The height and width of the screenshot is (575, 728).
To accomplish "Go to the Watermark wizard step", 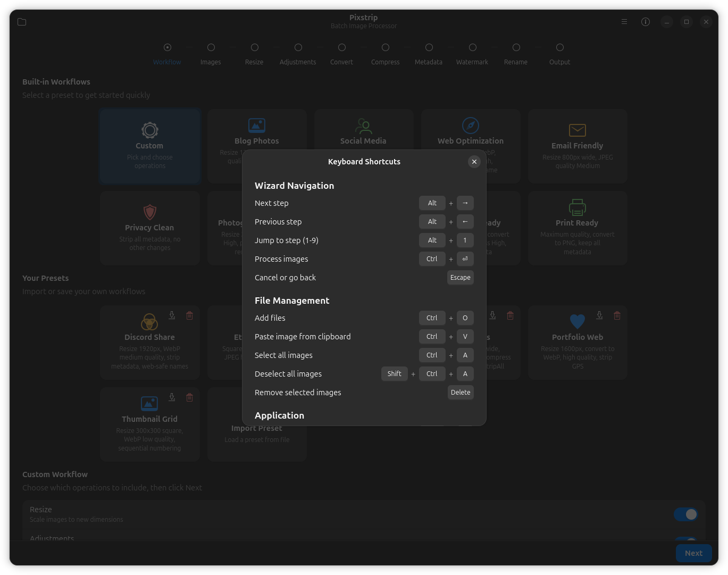I will [472, 48].
